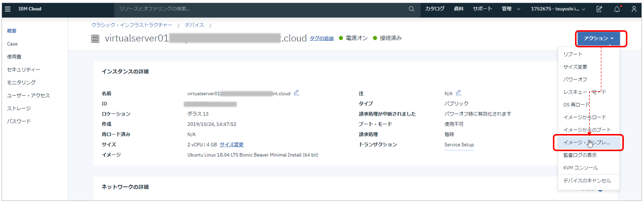Select セキュリティー in the sidebar

[x=24, y=70]
